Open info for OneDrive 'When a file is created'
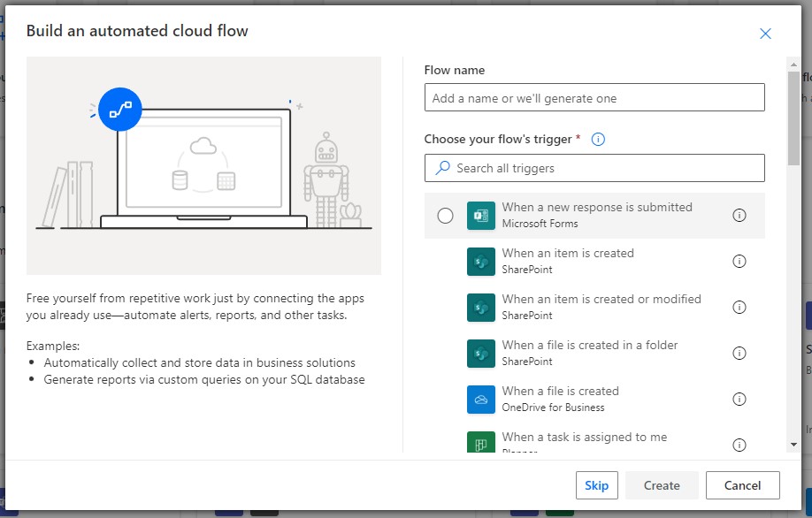 [739, 400]
